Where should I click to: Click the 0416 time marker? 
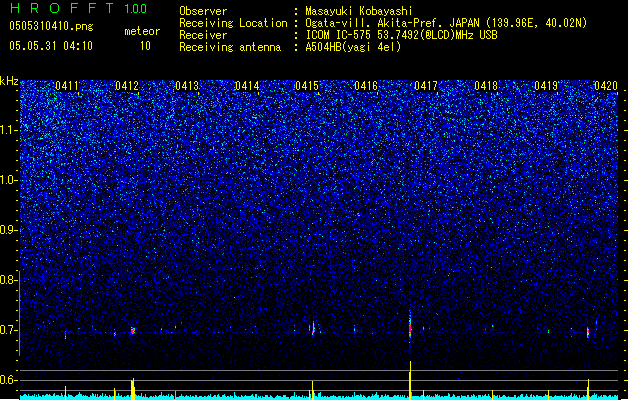pyautogui.click(x=366, y=86)
